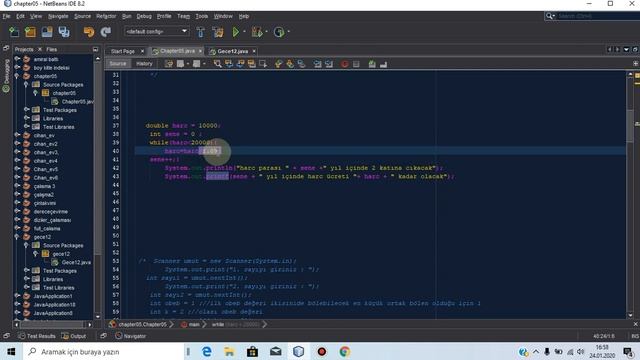
Task: Open the Tools menu
Action: point(202,16)
